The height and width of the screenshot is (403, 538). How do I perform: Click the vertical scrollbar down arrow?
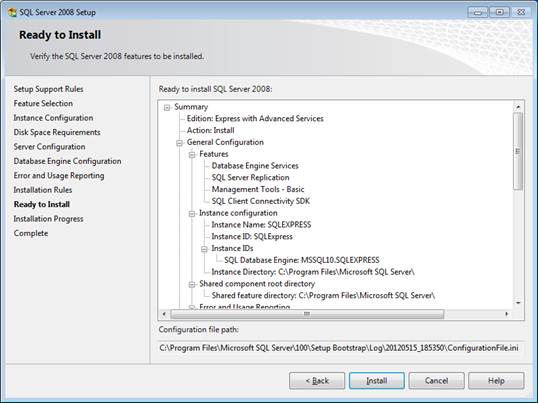point(518,303)
